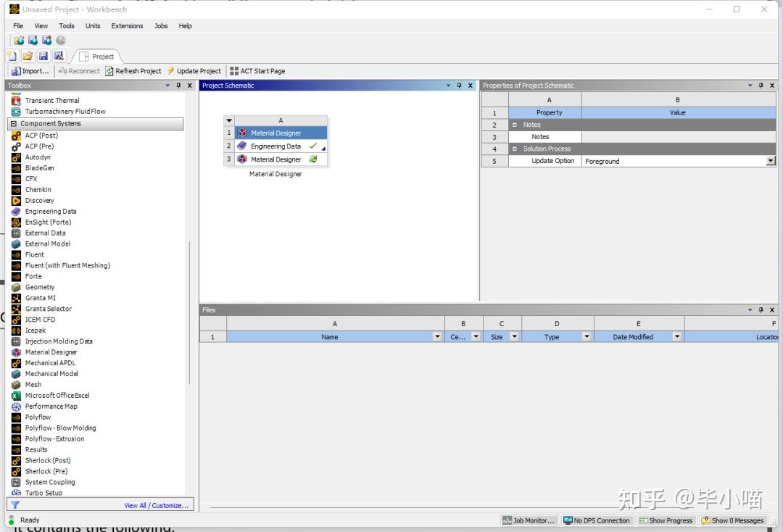Select Engineering Data book icon in Toolbox
This screenshot has width=783, height=532.
(16, 212)
